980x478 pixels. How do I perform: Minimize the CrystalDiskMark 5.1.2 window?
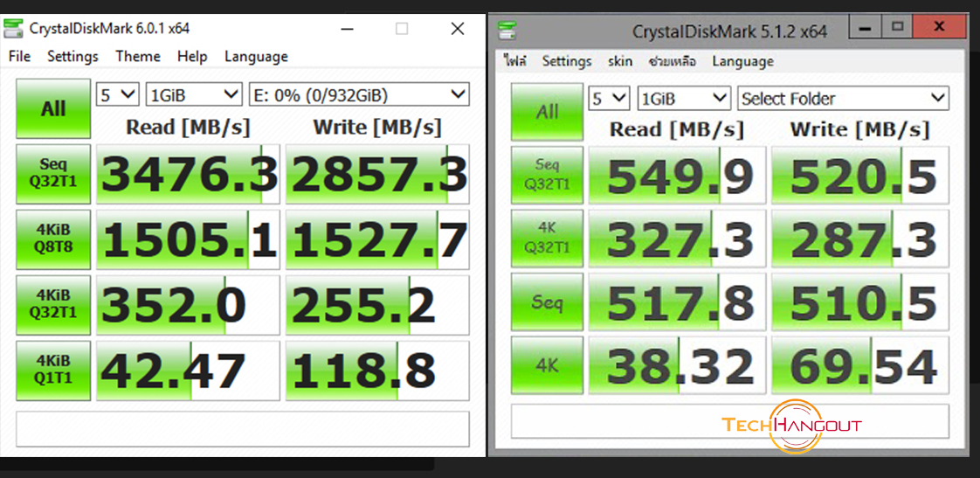(x=865, y=27)
